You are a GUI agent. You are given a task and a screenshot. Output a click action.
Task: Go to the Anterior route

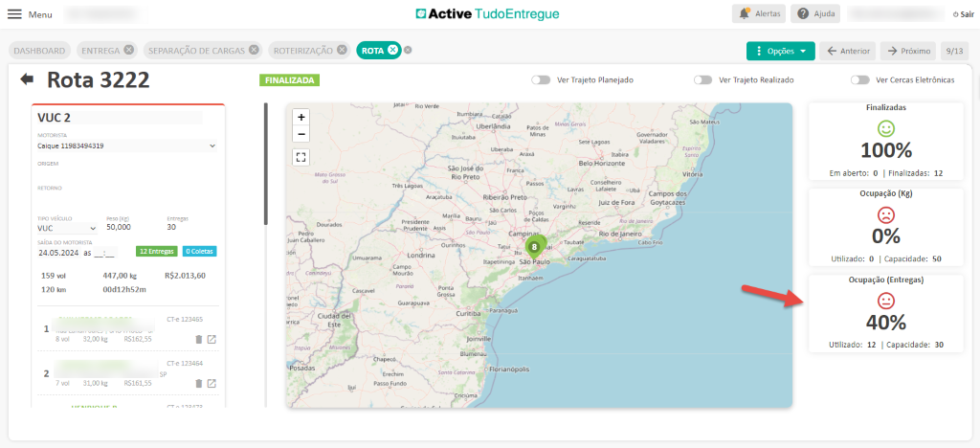pyautogui.click(x=848, y=51)
